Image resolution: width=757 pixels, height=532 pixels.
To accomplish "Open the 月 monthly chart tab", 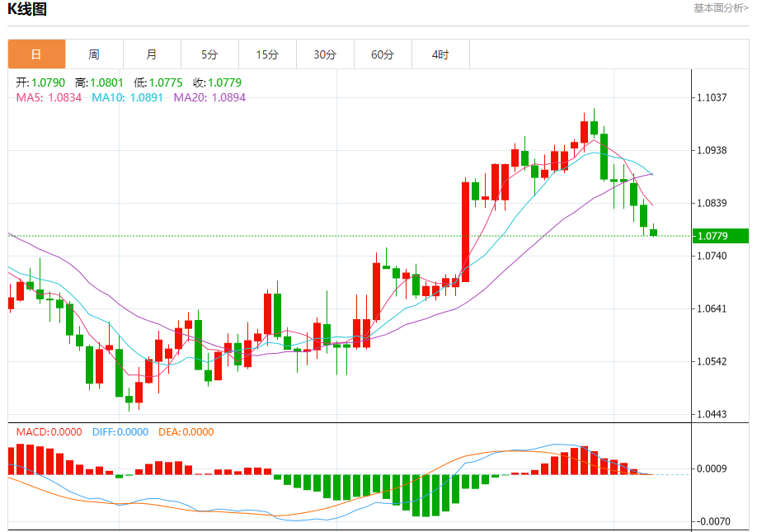I will click(152, 54).
